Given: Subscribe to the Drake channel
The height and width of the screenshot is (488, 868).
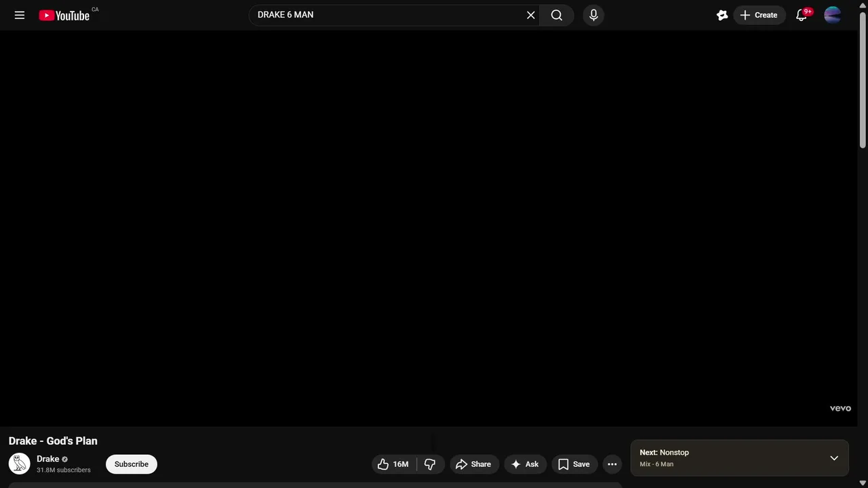Looking at the screenshot, I should tap(132, 464).
